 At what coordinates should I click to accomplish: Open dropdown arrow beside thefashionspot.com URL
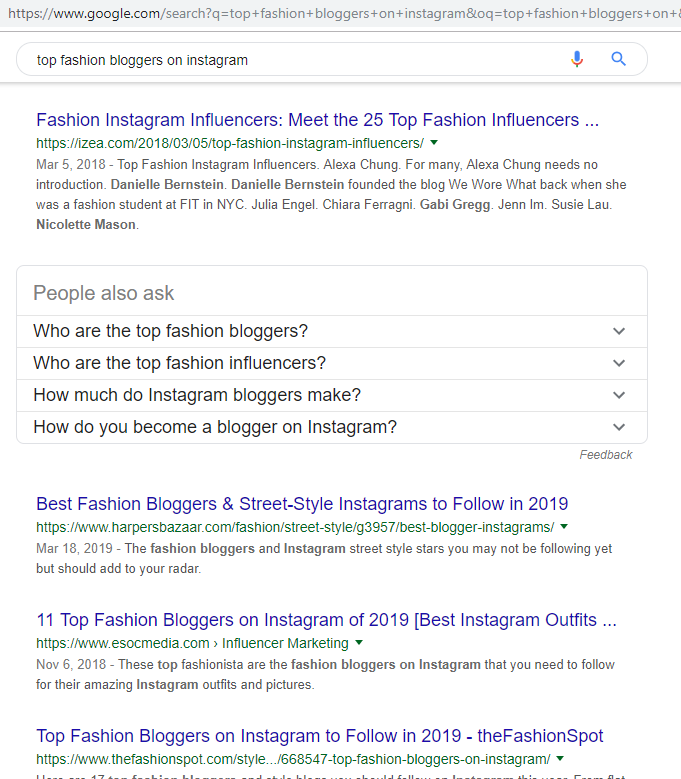click(x=560, y=759)
